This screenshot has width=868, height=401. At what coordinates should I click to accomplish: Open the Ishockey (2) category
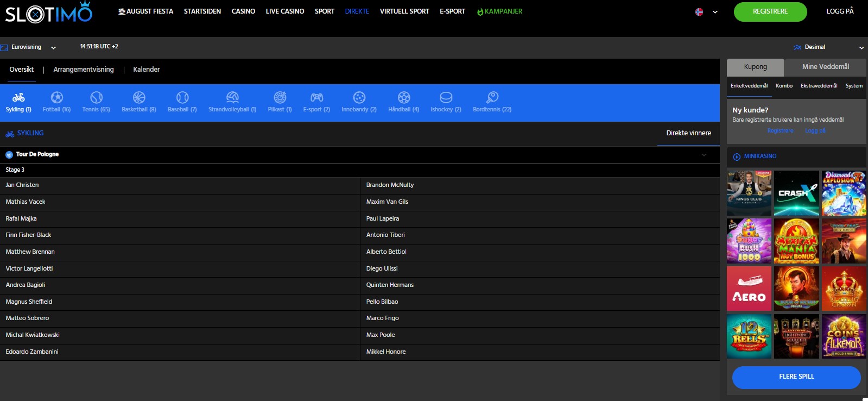446,102
